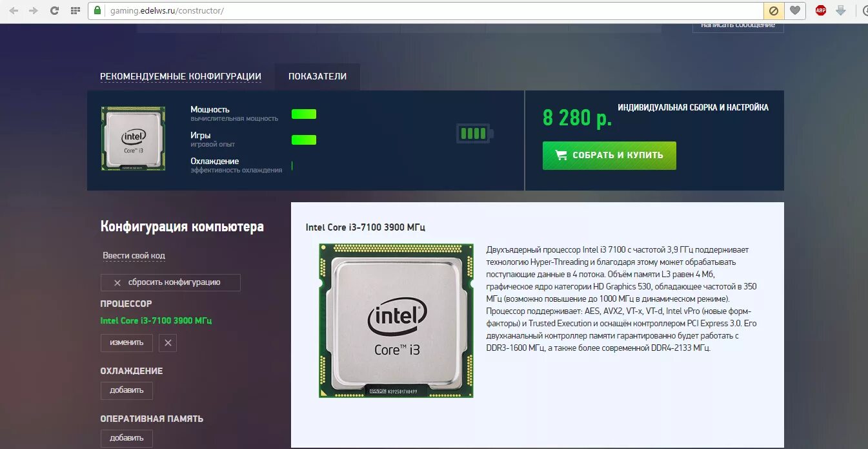Go forward with browser forward arrow
The height and width of the screenshot is (449, 868).
[x=34, y=10]
